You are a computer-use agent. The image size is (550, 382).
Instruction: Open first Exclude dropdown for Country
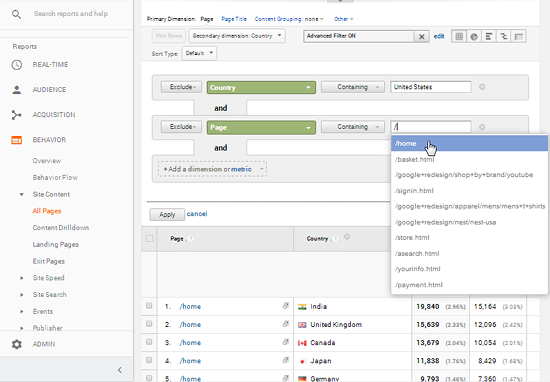point(181,87)
